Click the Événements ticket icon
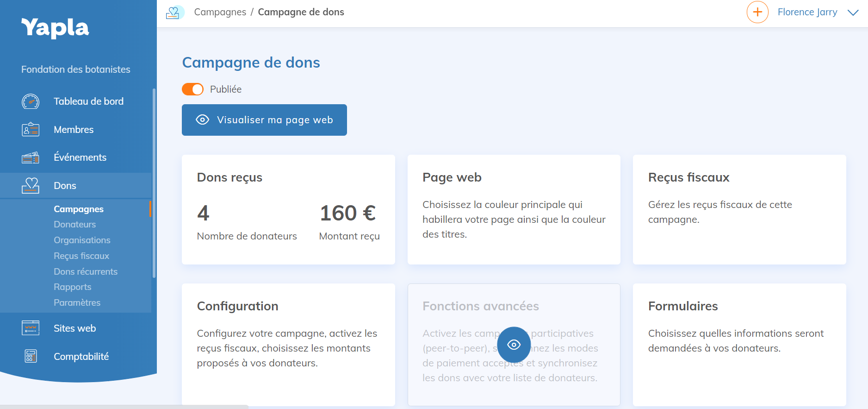Screen dimensions: 868x409 (31, 158)
